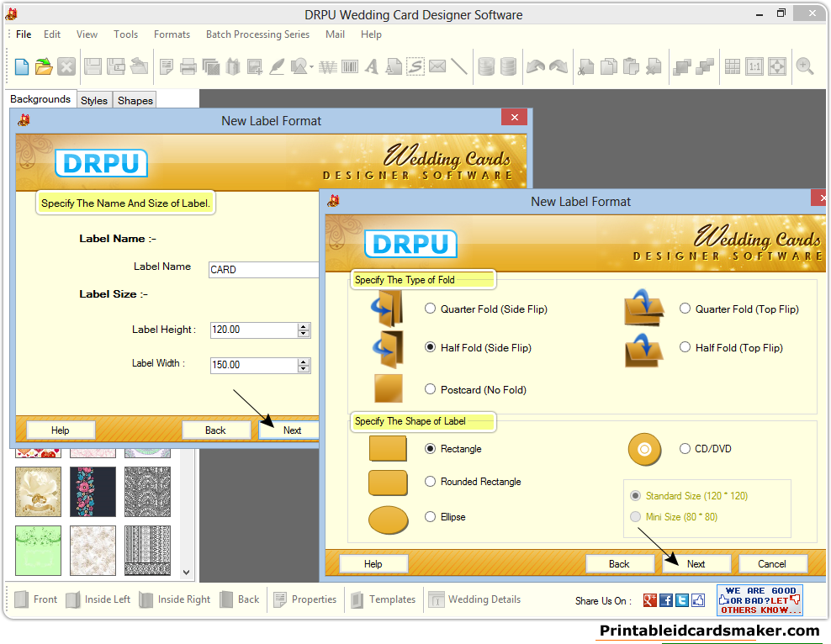Choose Rounded Rectangle shape radio button
Image resolution: width=831 pixels, height=644 pixels.
click(430, 482)
